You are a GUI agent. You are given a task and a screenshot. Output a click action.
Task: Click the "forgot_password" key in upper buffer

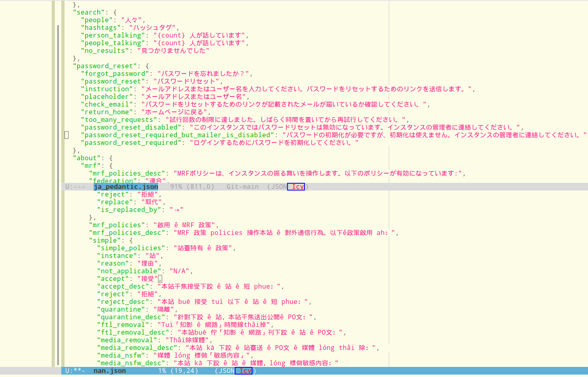[115, 73]
